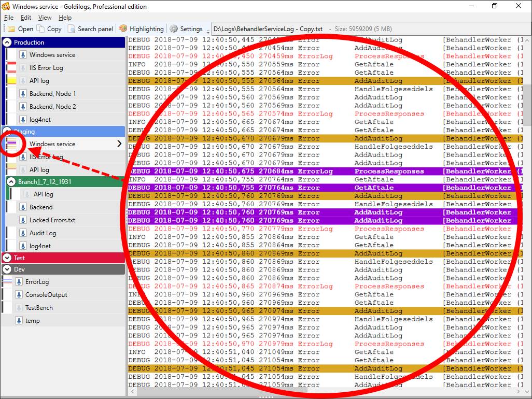Click the Copy button in the toolbar
Image resolution: width=532 pixels, height=399 pixels.
(50, 28)
